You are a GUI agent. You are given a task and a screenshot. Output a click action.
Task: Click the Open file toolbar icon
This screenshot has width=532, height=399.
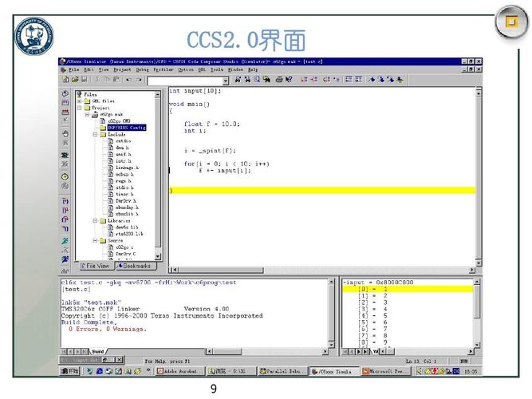coord(75,80)
